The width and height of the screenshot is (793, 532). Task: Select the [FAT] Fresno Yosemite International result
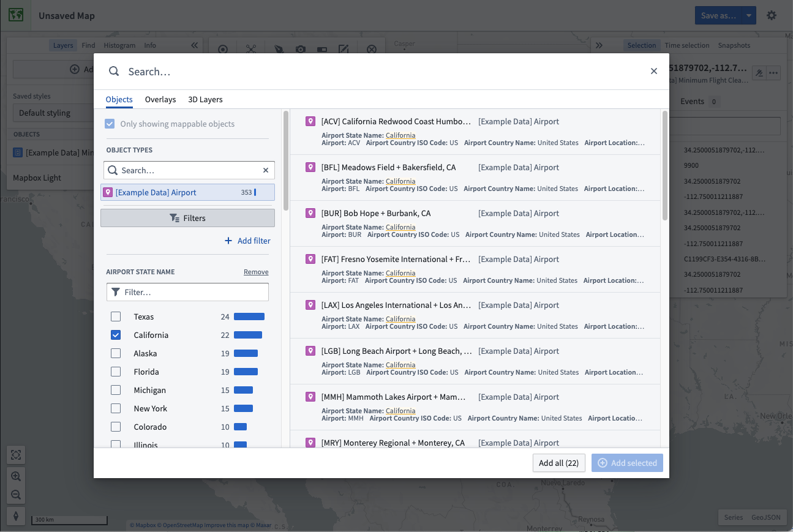tap(475, 269)
